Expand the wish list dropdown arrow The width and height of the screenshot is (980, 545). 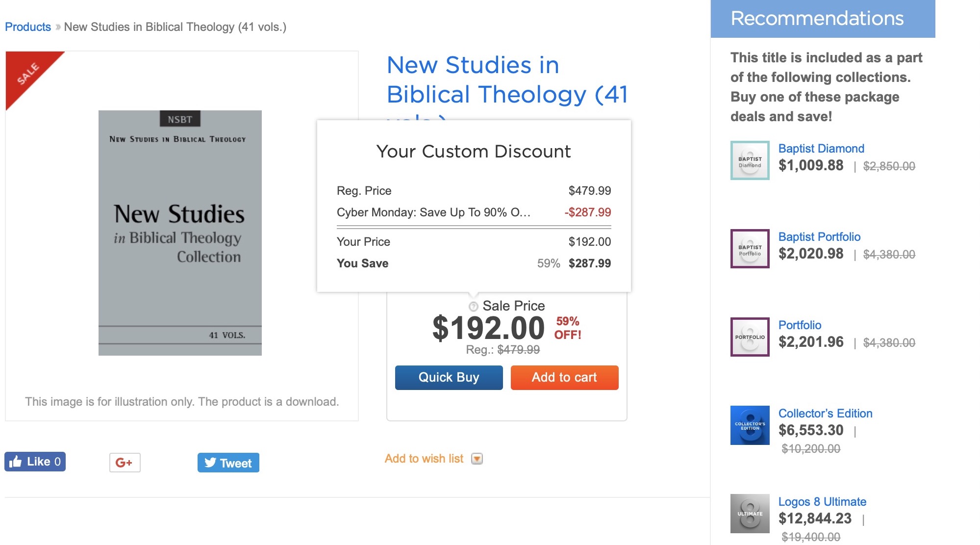click(477, 459)
